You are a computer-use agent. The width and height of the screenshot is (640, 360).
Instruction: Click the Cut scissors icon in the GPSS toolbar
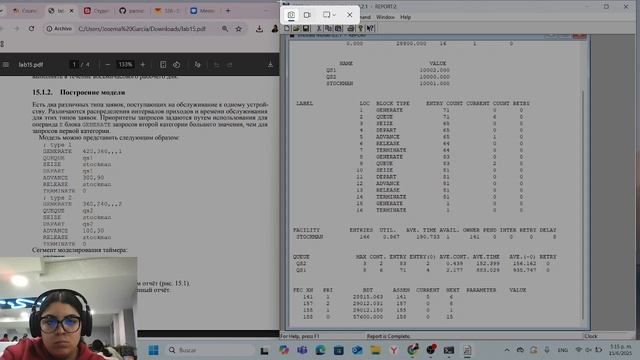point(319,29)
